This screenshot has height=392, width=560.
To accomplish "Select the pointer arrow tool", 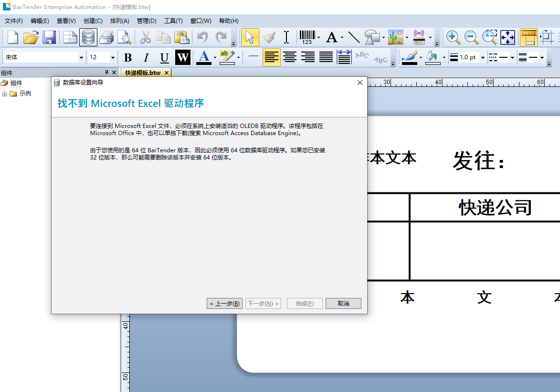I will click(x=250, y=37).
